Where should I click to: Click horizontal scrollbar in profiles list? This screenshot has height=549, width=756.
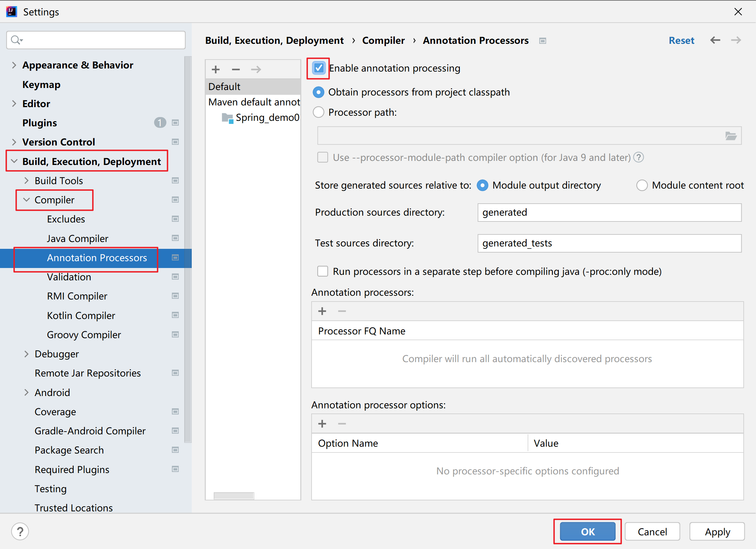[234, 496]
